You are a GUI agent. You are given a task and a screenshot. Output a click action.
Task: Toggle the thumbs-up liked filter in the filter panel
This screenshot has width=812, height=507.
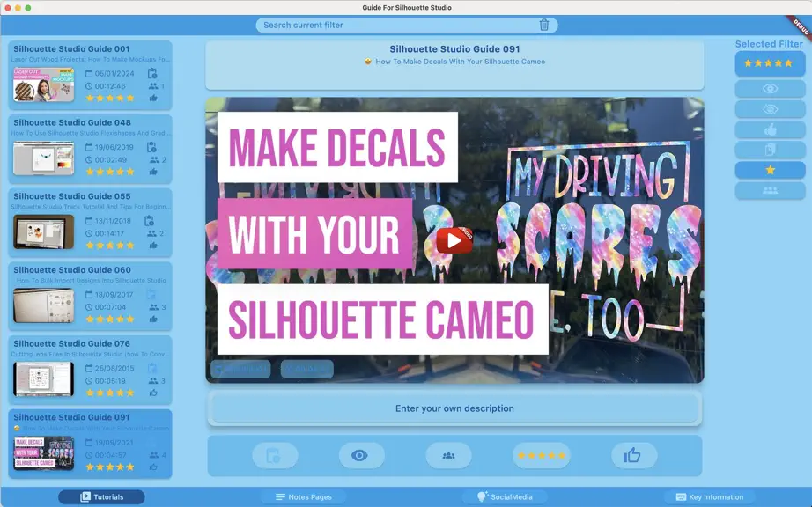click(770, 129)
